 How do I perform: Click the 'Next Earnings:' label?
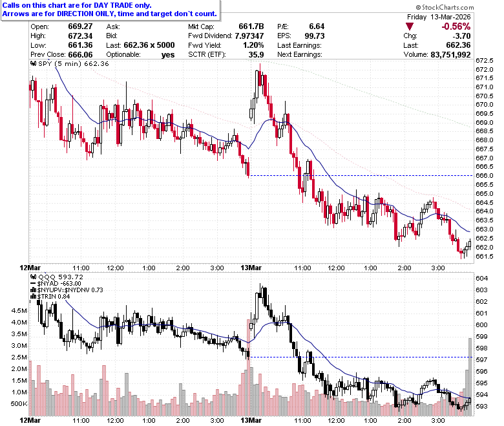click(x=300, y=55)
